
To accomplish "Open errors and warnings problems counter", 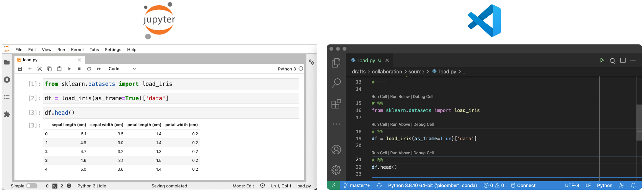I will pos(494,185).
